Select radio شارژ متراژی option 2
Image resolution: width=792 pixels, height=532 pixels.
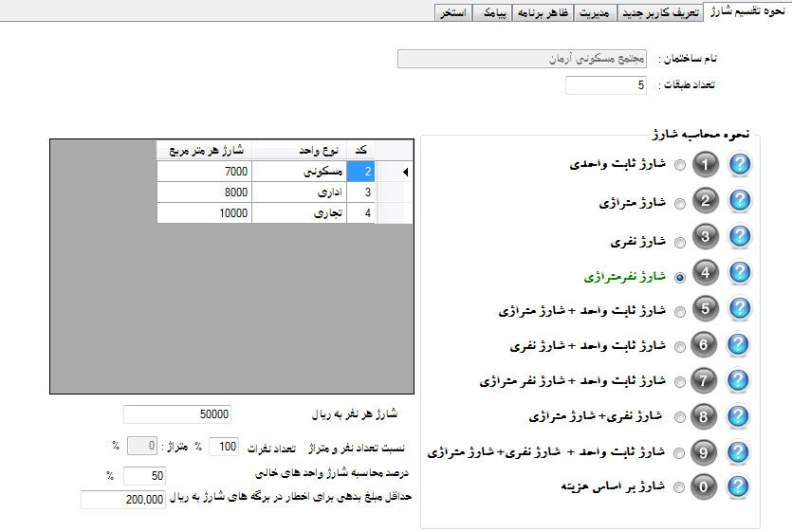point(680,204)
